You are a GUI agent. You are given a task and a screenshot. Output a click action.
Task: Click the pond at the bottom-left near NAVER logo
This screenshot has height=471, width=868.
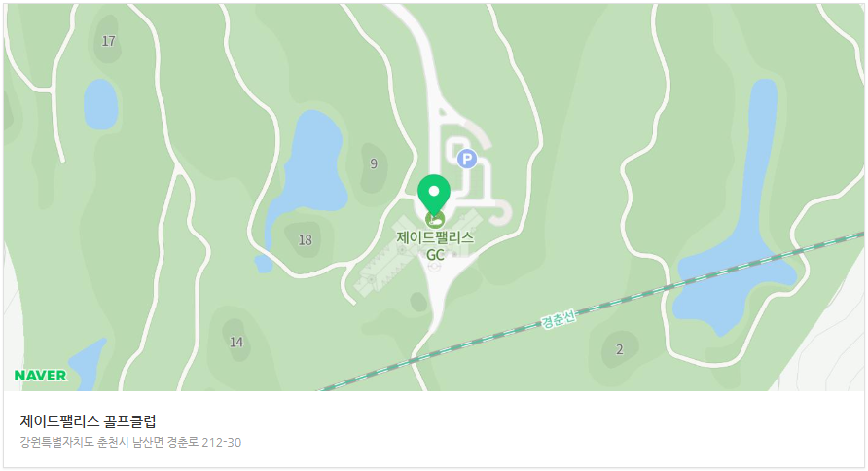[x=88, y=364]
